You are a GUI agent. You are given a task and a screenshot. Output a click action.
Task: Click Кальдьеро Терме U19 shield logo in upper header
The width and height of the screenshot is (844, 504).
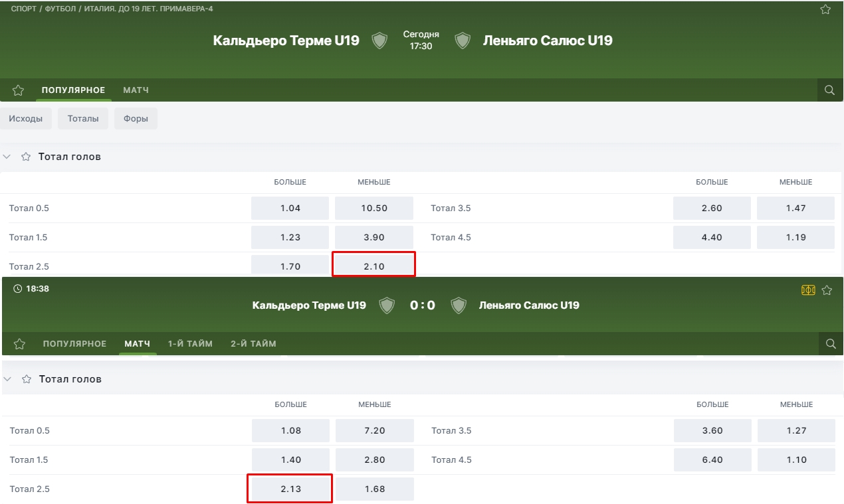pos(379,41)
